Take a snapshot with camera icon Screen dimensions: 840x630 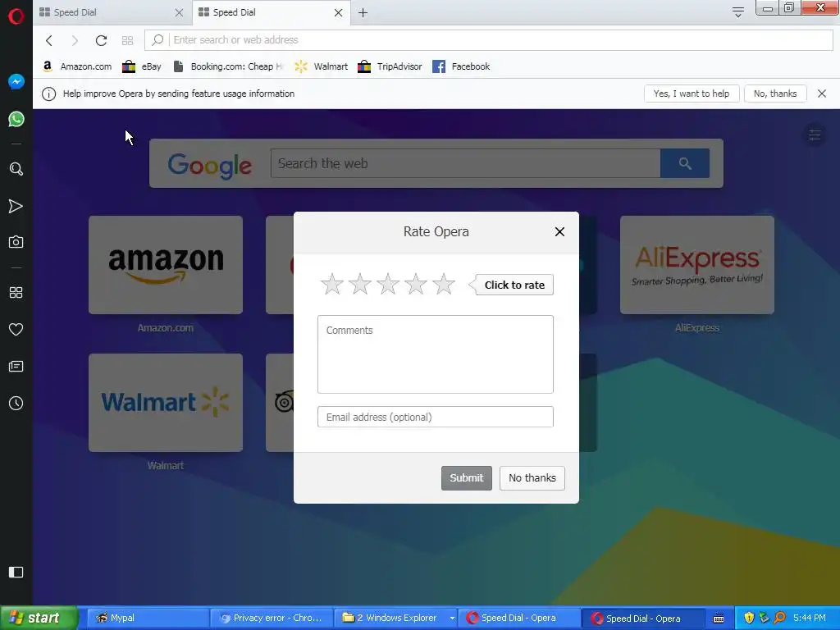[x=16, y=242]
